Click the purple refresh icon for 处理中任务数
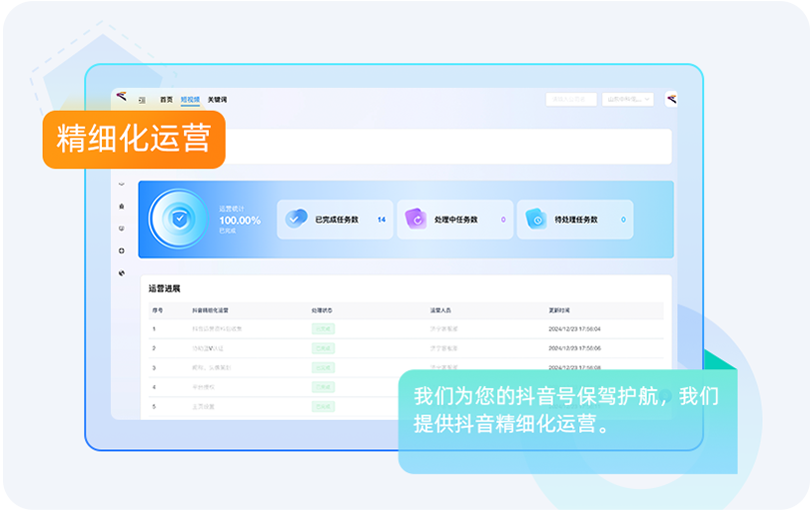This screenshot has height=511, width=812. point(415,219)
